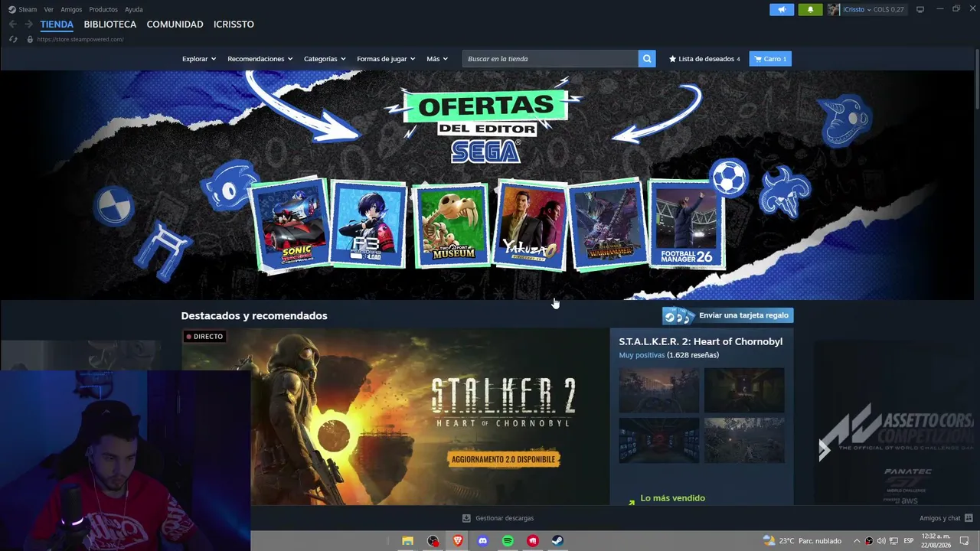Viewport: 980px width, 551px height.
Task: Expand the Recomendaciones dropdown
Action: pos(260,59)
